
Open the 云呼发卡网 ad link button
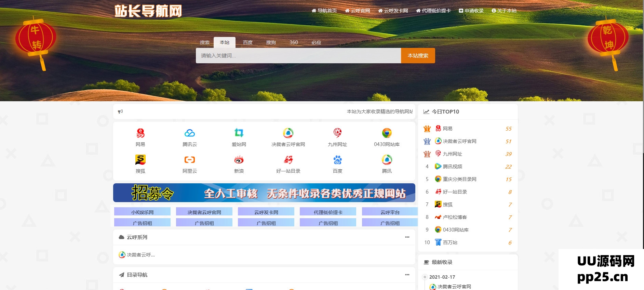pyautogui.click(x=266, y=212)
